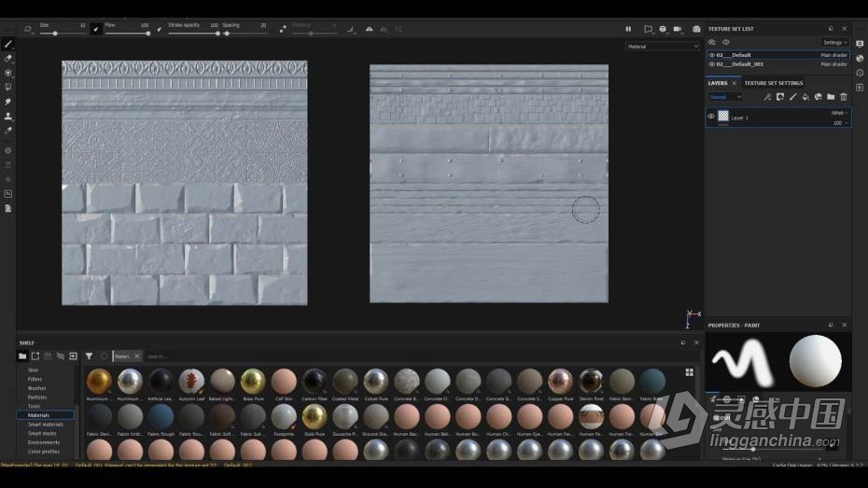The height and width of the screenshot is (488, 868).
Task: Pause the viewport rendering engine
Action: pyautogui.click(x=628, y=29)
